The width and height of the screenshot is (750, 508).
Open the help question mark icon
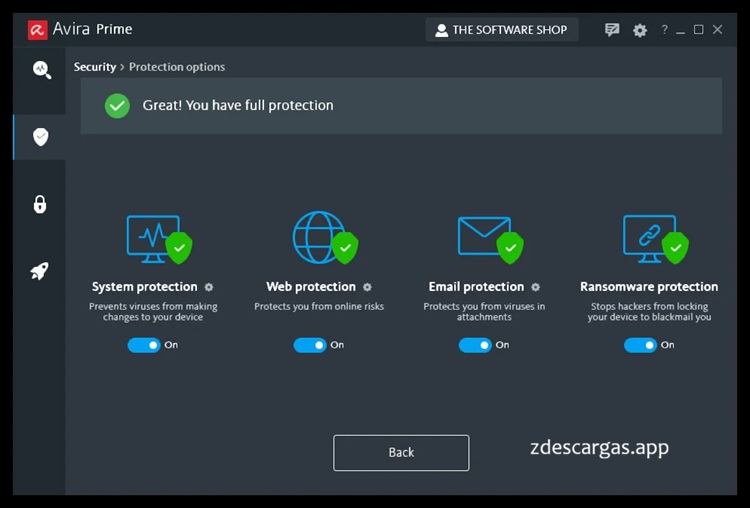click(664, 30)
